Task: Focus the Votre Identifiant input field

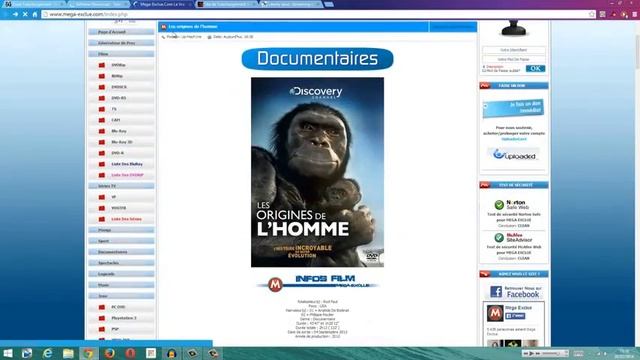Action: click(514, 50)
